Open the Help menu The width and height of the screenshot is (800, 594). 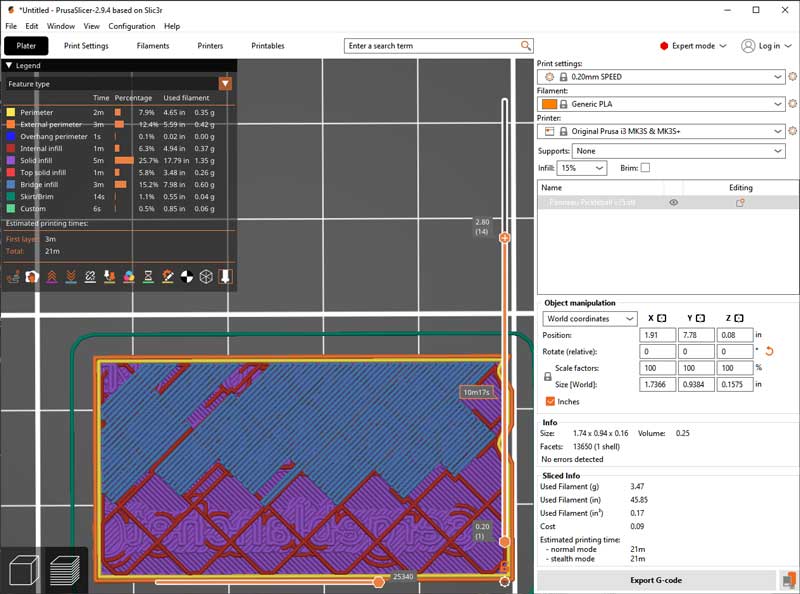click(x=172, y=26)
